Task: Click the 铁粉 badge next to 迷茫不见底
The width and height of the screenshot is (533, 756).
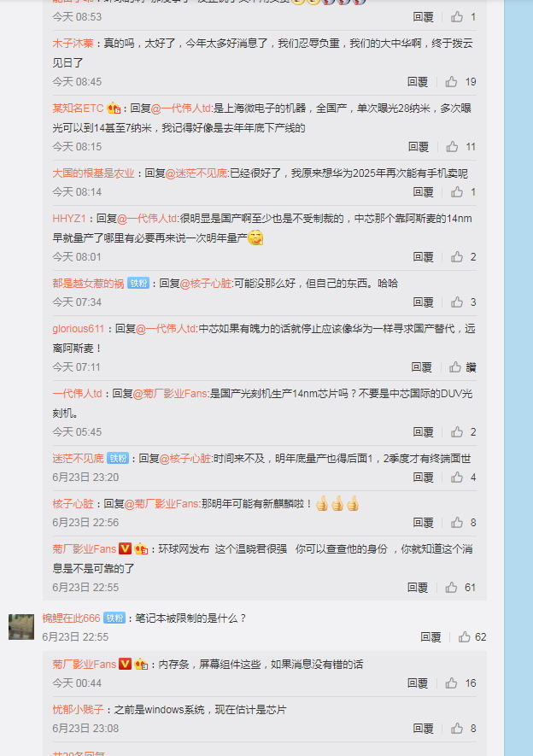Action: point(118,458)
